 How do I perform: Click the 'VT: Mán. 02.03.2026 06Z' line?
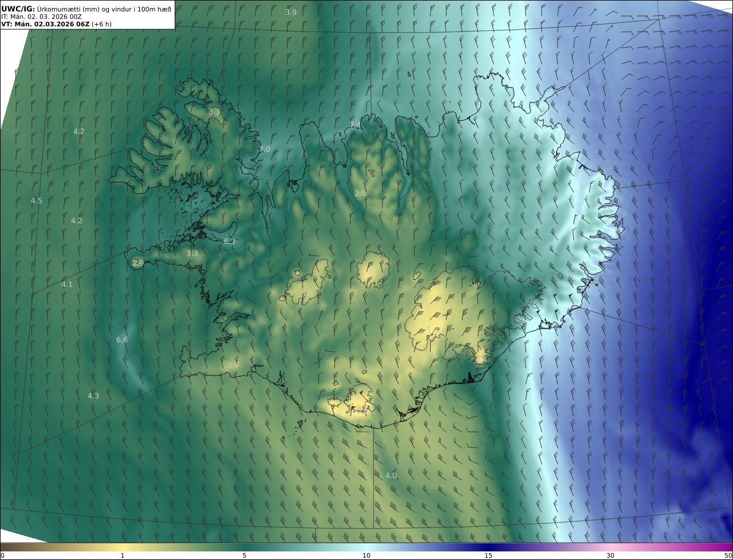pyautogui.click(x=45, y=25)
